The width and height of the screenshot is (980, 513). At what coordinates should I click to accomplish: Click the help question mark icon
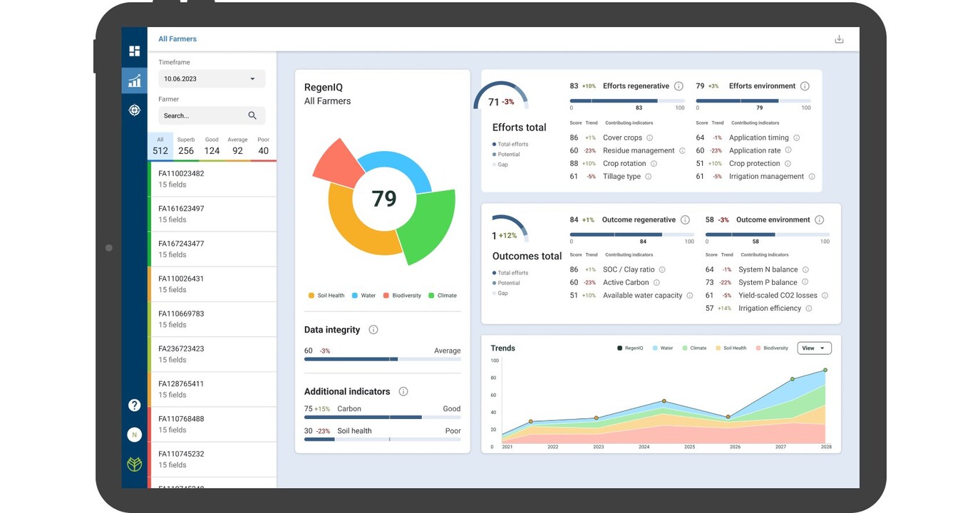coord(134,405)
